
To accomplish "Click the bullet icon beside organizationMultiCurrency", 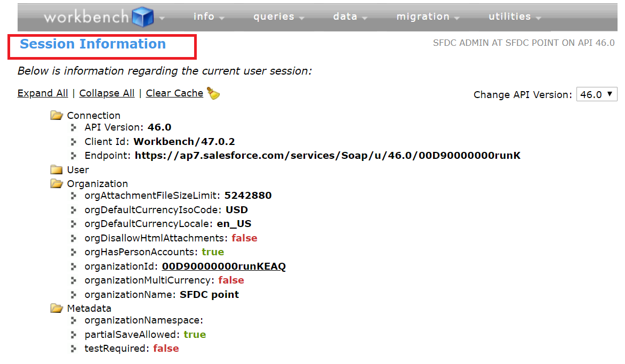I will [x=74, y=280].
